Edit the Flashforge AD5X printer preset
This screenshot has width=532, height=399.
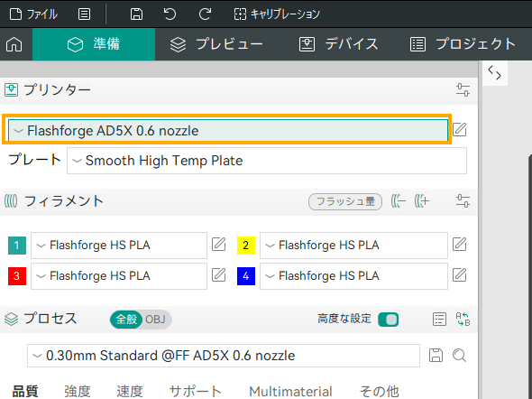click(459, 129)
